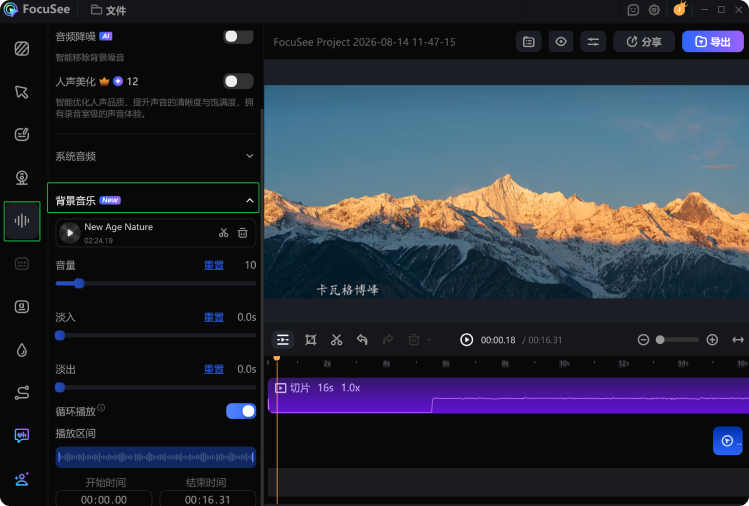Screen dimensions: 749x506
Task: Open the captions sidebar icon
Action: (x=22, y=264)
